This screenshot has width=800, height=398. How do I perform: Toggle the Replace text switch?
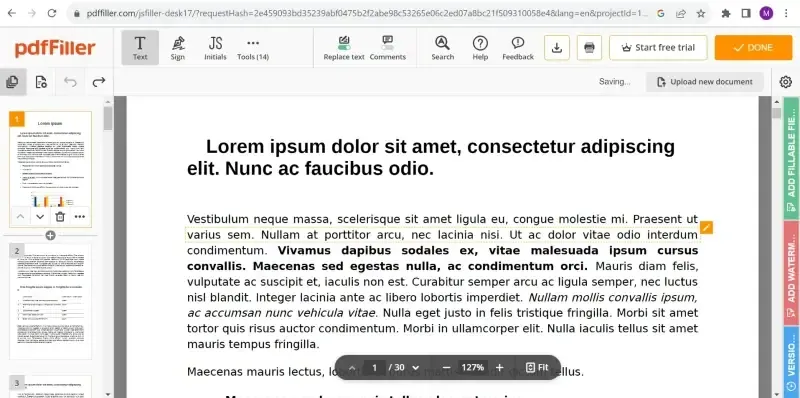(344, 47)
